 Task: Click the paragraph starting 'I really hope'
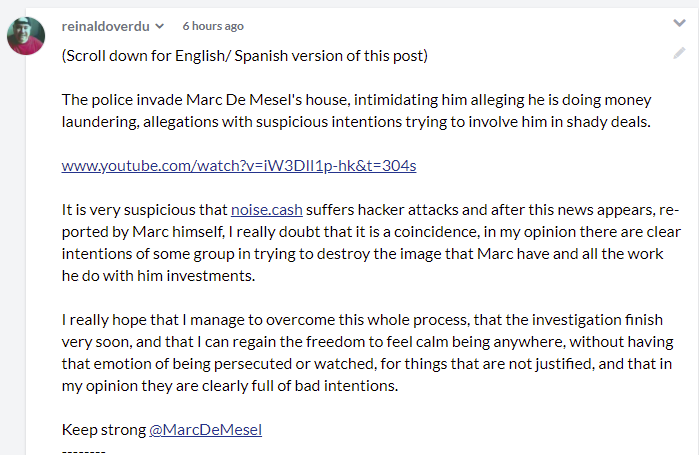pos(368,353)
